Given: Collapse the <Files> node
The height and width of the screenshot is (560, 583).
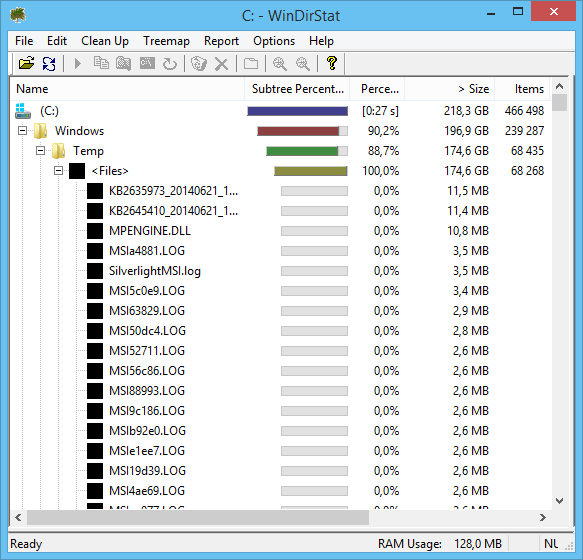Looking at the screenshot, I should coord(58,171).
